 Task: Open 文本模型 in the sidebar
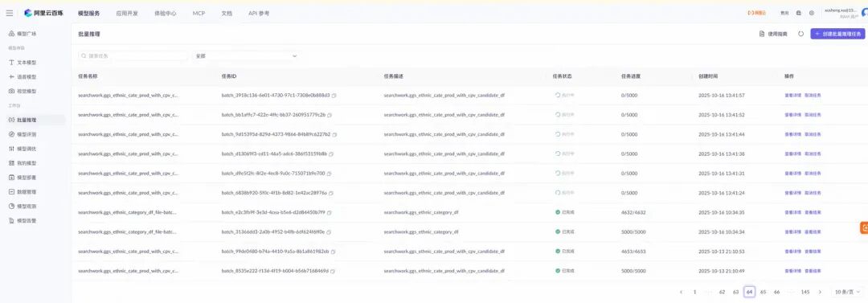23,63
